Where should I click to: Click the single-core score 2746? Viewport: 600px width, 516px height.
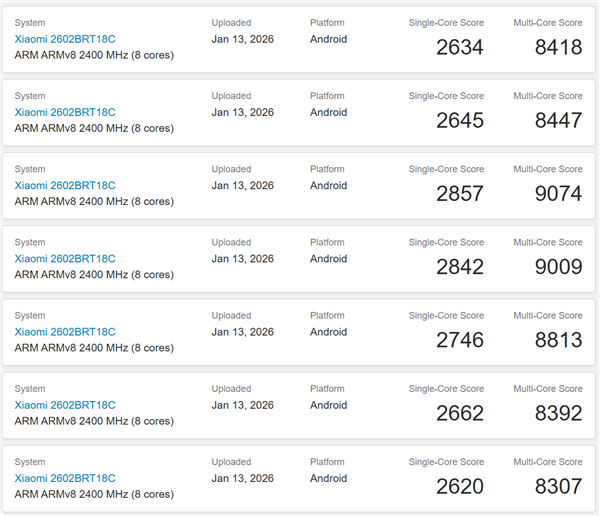click(460, 340)
